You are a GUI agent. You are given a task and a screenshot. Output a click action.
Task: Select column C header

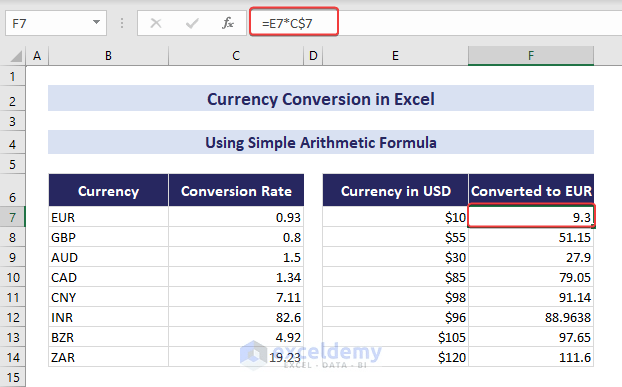click(x=236, y=56)
